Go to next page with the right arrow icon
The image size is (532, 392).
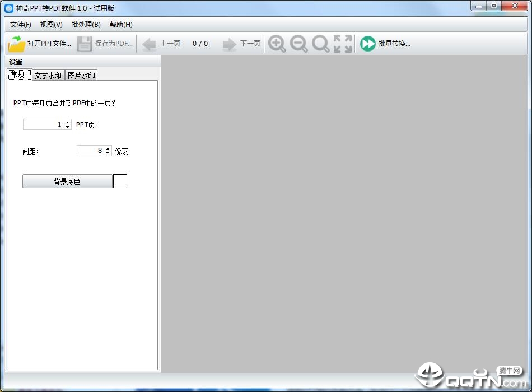pos(230,44)
